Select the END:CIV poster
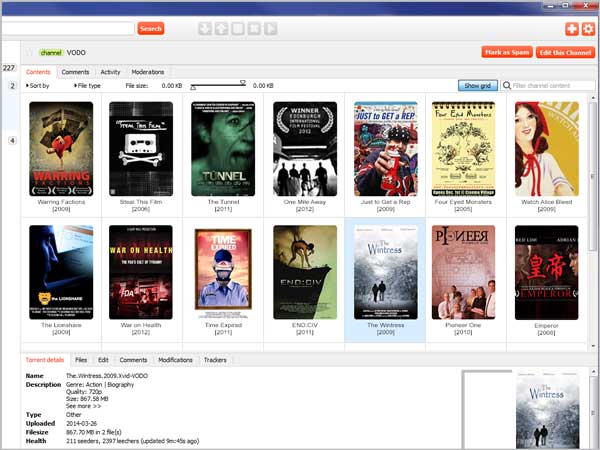The height and width of the screenshot is (450, 600). [x=305, y=272]
